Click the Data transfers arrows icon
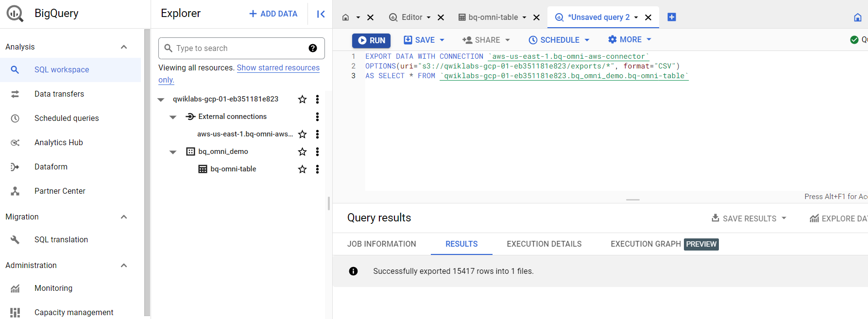Image resolution: width=868 pixels, height=319 pixels. click(15, 94)
